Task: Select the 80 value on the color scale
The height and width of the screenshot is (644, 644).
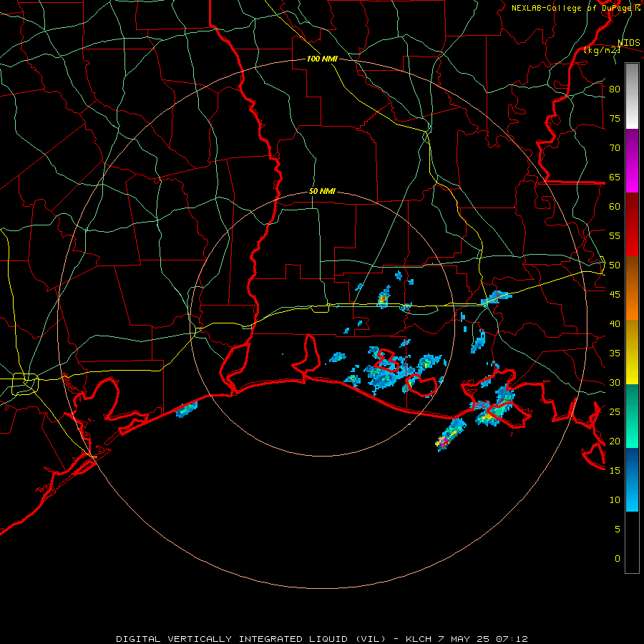Action: click(x=615, y=89)
